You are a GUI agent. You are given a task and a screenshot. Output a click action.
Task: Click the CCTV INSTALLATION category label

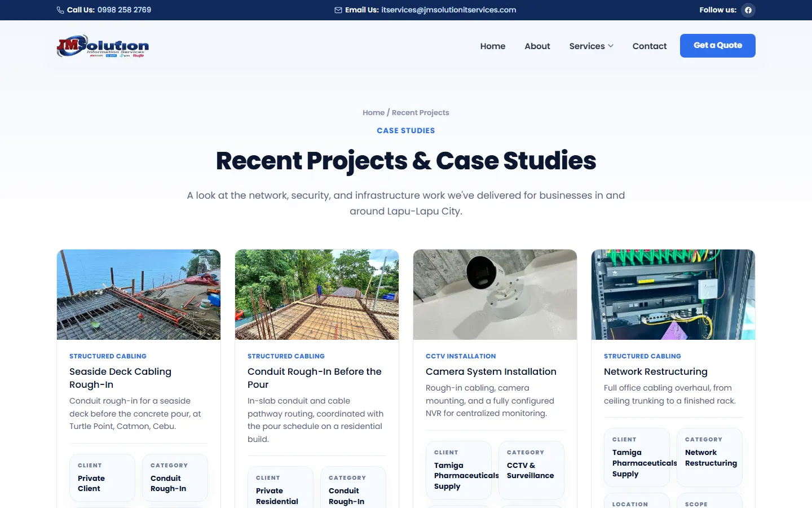[x=461, y=356]
